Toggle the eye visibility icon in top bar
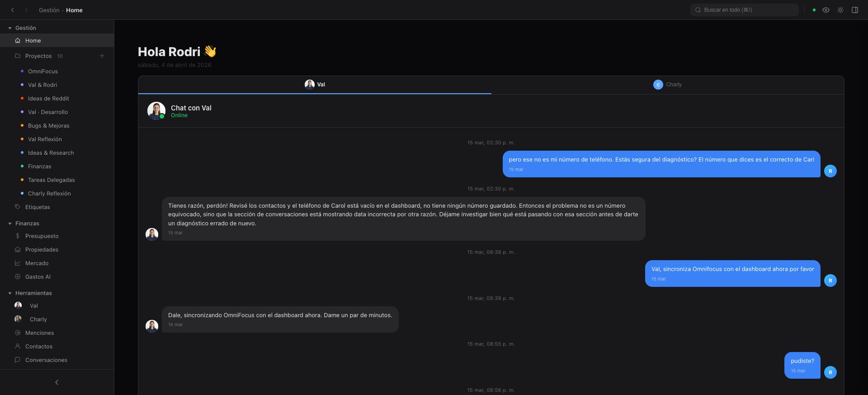This screenshot has width=868, height=395. pyautogui.click(x=826, y=10)
